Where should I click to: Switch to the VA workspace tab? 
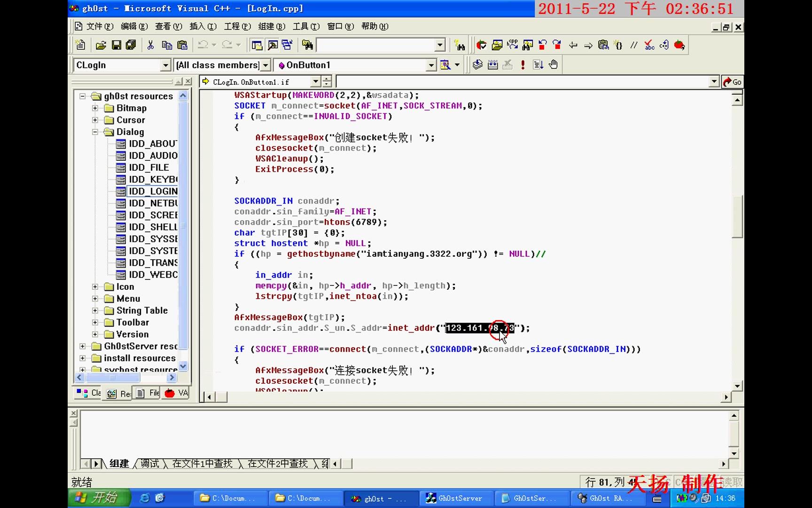[176, 393]
